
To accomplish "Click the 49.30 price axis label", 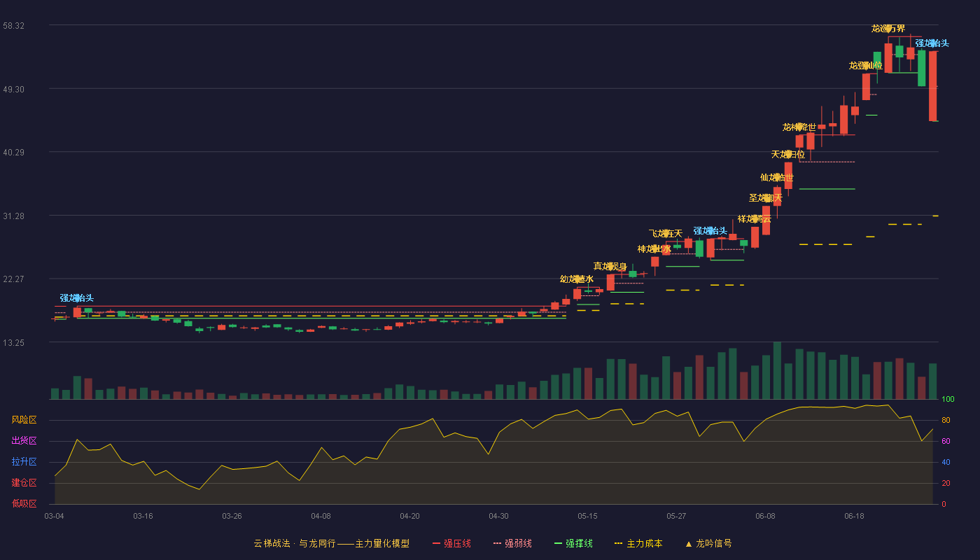I will (x=14, y=89).
